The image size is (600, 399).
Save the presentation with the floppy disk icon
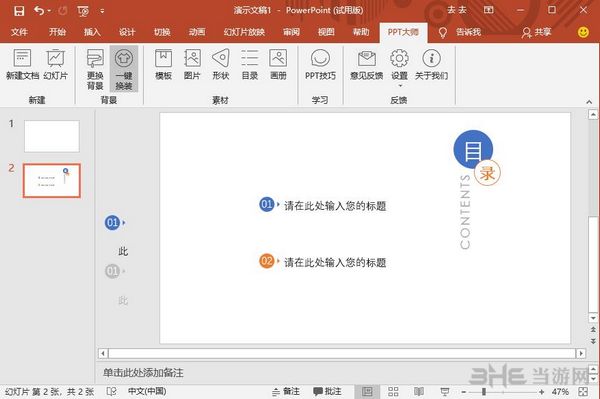click(x=19, y=11)
